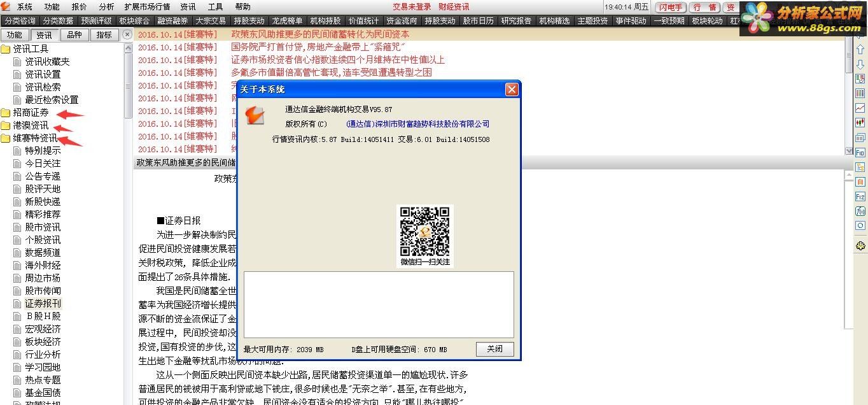
Task: Open the line trend chart icon in right toolbar
Action: (x=860, y=108)
